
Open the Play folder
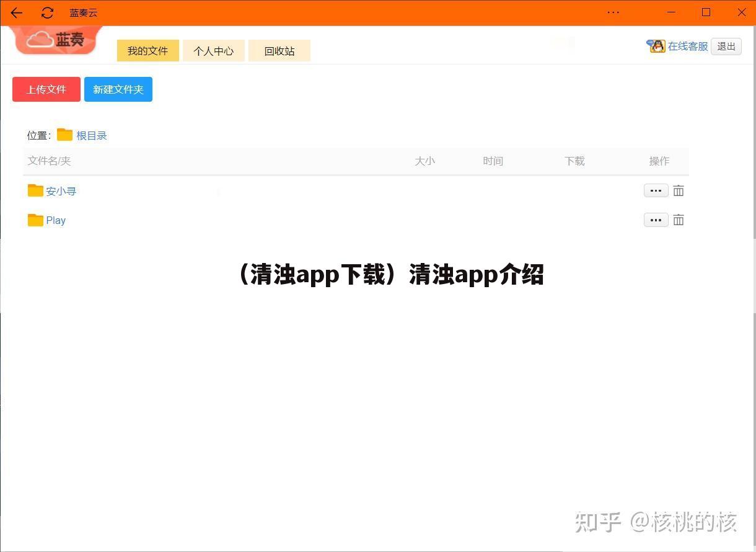point(56,220)
